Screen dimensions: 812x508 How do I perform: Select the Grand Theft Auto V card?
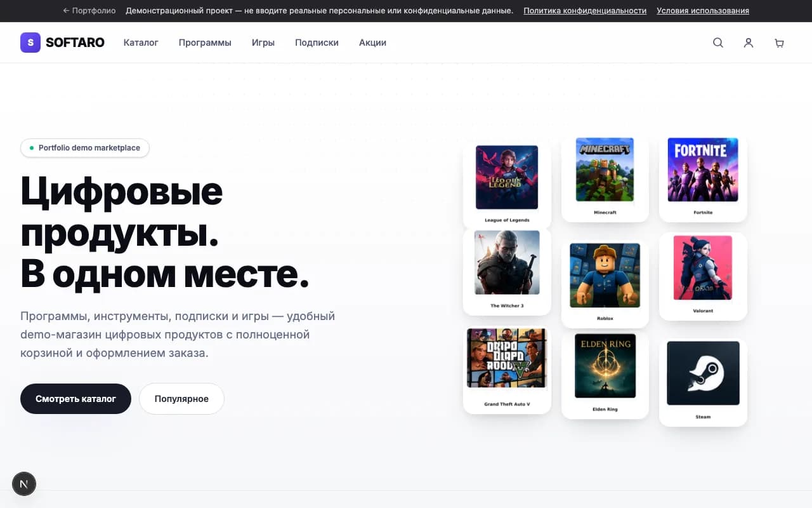[507, 370]
